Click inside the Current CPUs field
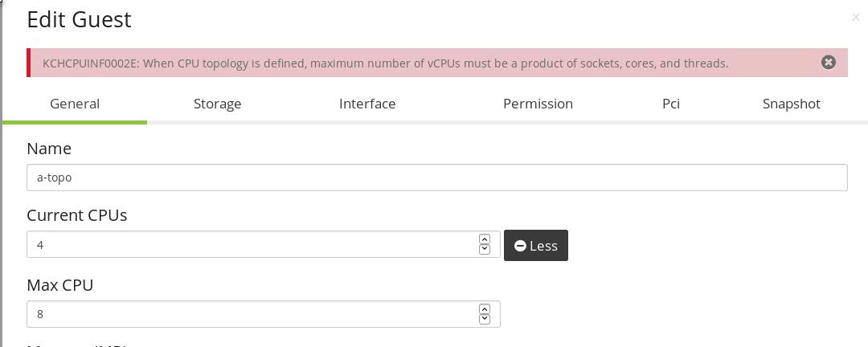 point(249,244)
